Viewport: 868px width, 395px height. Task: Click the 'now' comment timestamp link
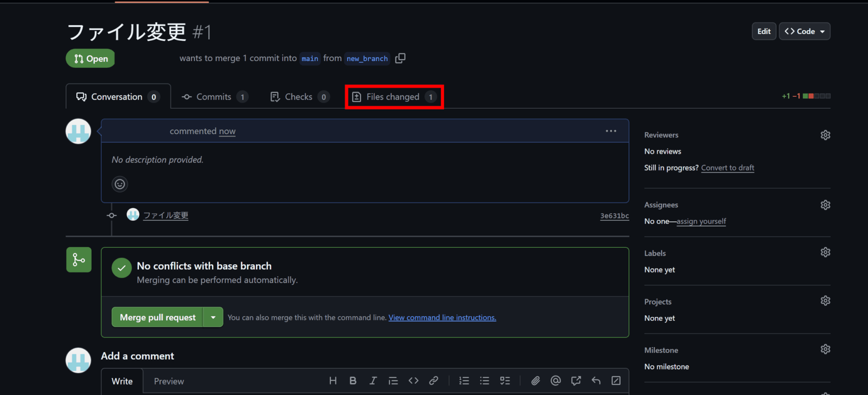(227, 131)
